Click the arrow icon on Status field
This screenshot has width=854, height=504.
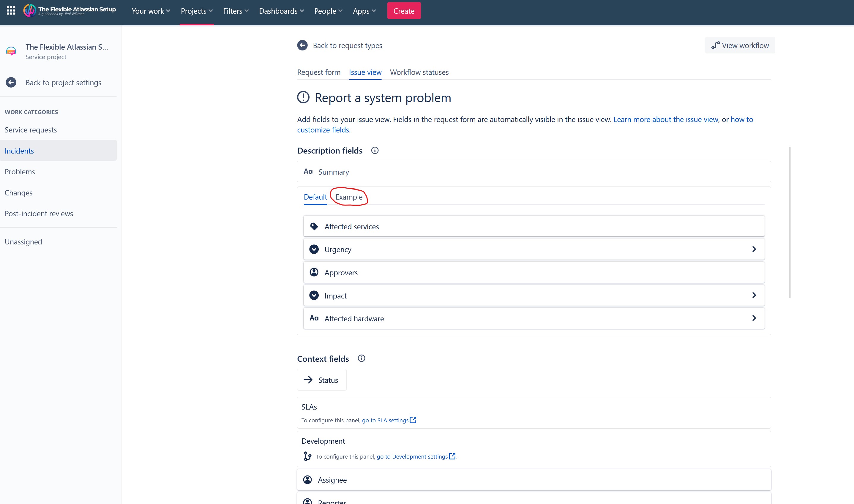(x=308, y=379)
